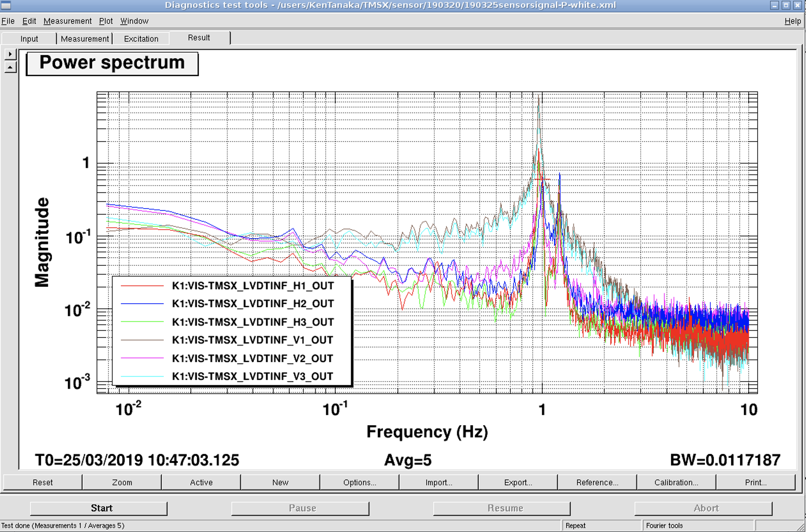Image resolution: width=806 pixels, height=532 pixels.
Task: Click the Pause button
Action: click(x=300, y=508)
